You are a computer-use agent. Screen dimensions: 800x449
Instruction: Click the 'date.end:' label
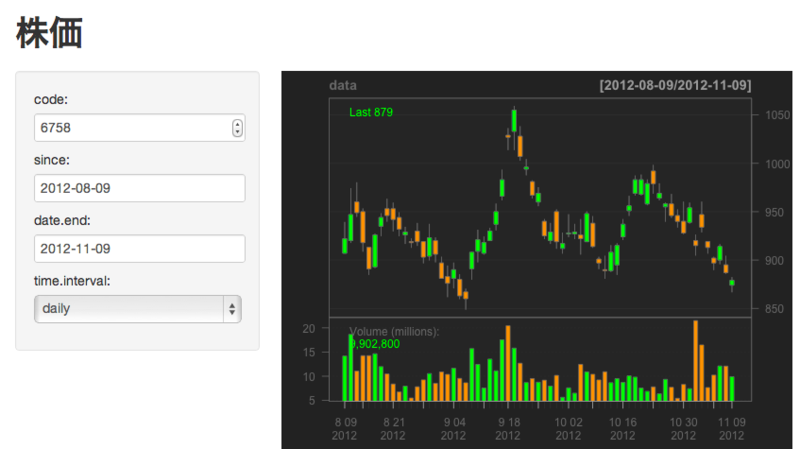[x=62, y=220]
